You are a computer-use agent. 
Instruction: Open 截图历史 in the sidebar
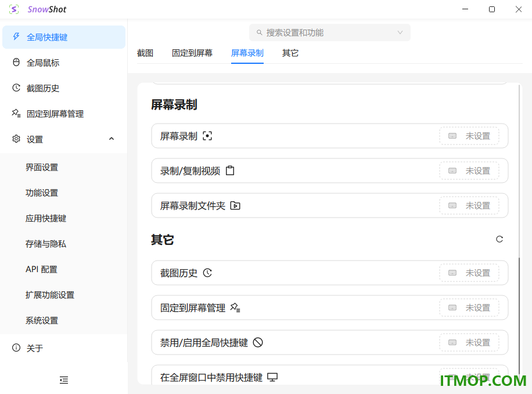pos(64,88)
